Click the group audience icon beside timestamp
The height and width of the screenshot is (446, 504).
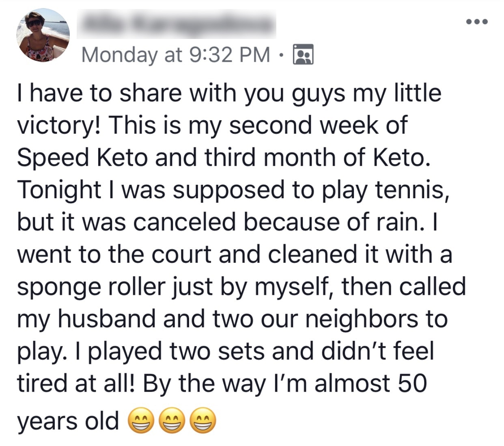coord(303,54)
